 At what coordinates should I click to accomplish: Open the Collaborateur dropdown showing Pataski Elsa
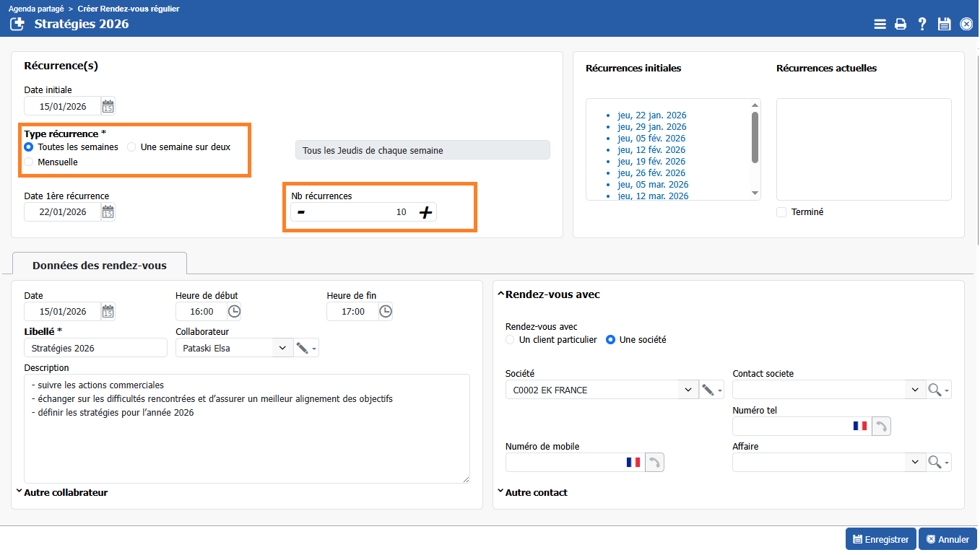(x=282, y=348)
